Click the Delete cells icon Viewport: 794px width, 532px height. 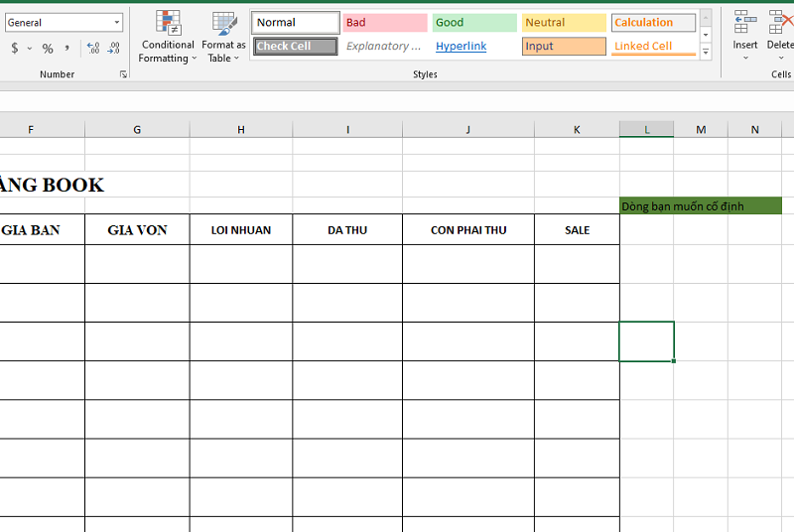pos(780,23)
